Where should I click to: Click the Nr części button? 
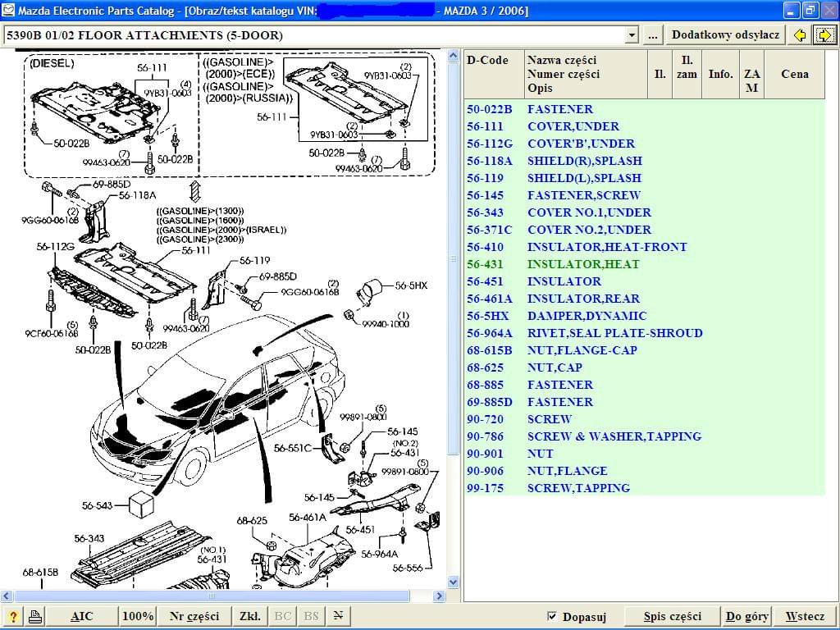coord(194,616)
